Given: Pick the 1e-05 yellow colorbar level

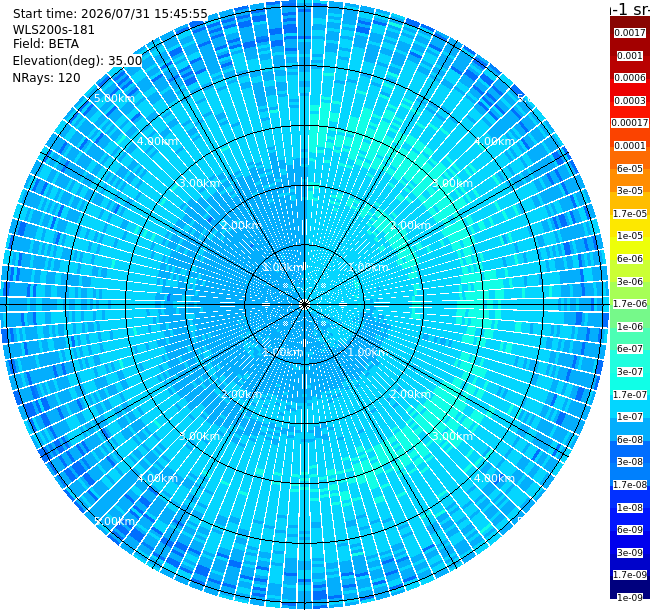Looking at the screenshot, I should (630, 236).
